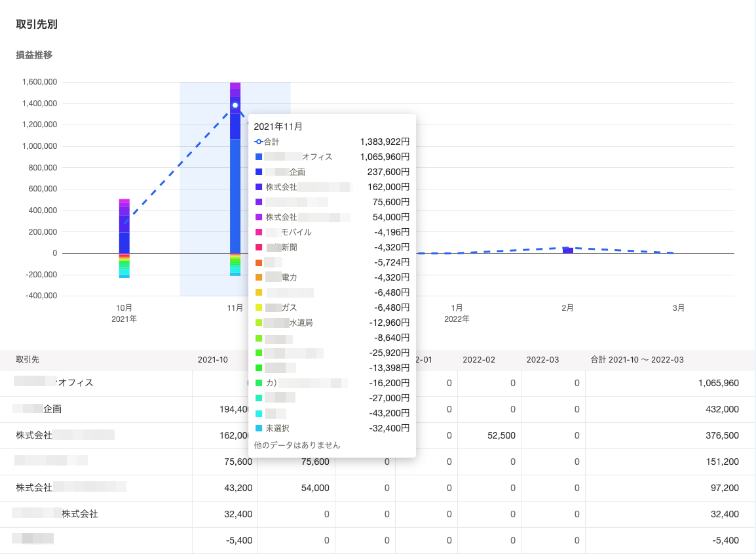Click the モバイル pink legend swatch
Viewport: 756px width, 554px height.
click(259, 232)
